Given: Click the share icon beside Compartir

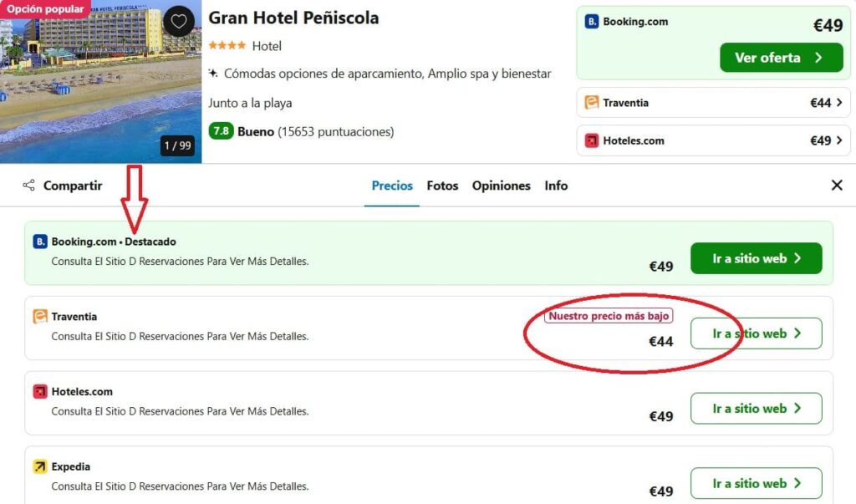Looking at the screenshot, I should pyautogui.click(x=28, y=185).
